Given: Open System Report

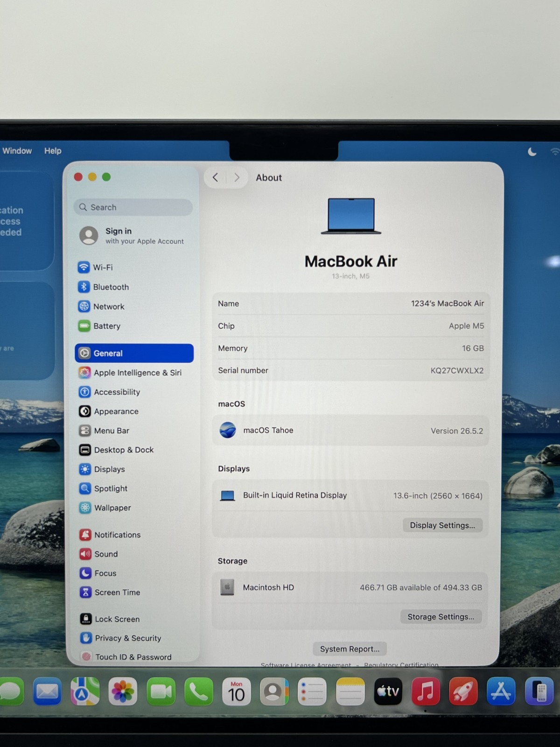Looking at the screenshot, I should click(x=350, y=649).
